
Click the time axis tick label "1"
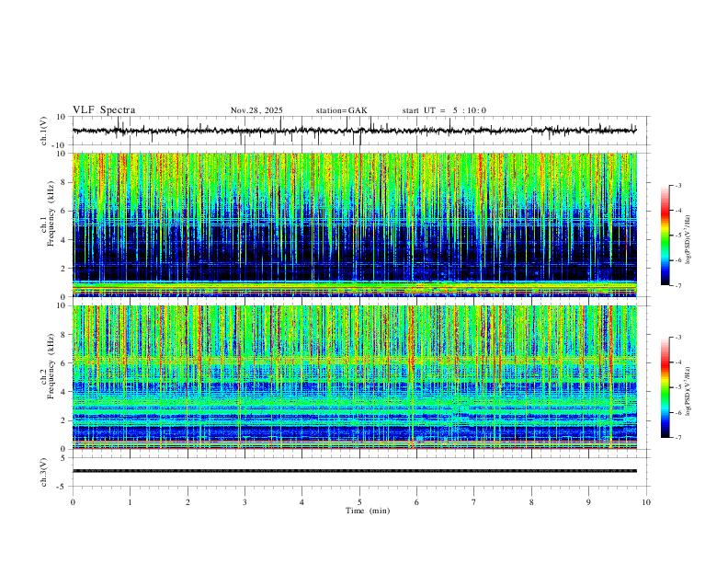130,502
